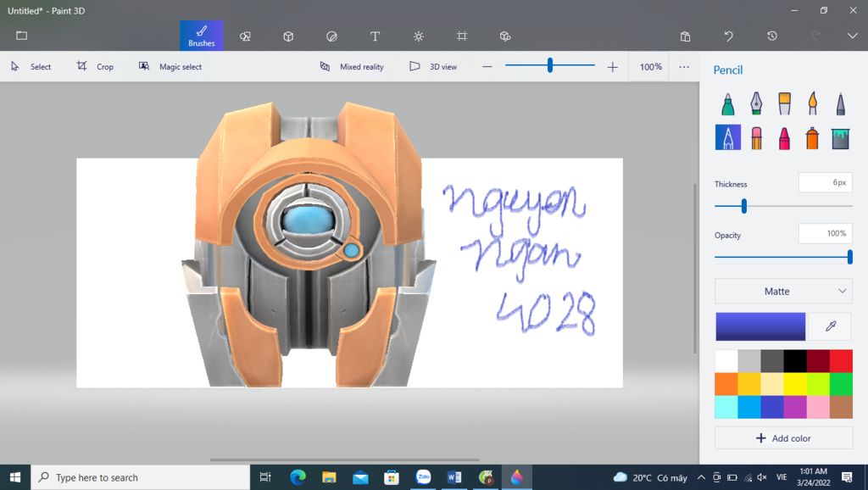Screen dimensions: 868x490
Task: Zoom out with the minus button
Action: coord(487,66)
